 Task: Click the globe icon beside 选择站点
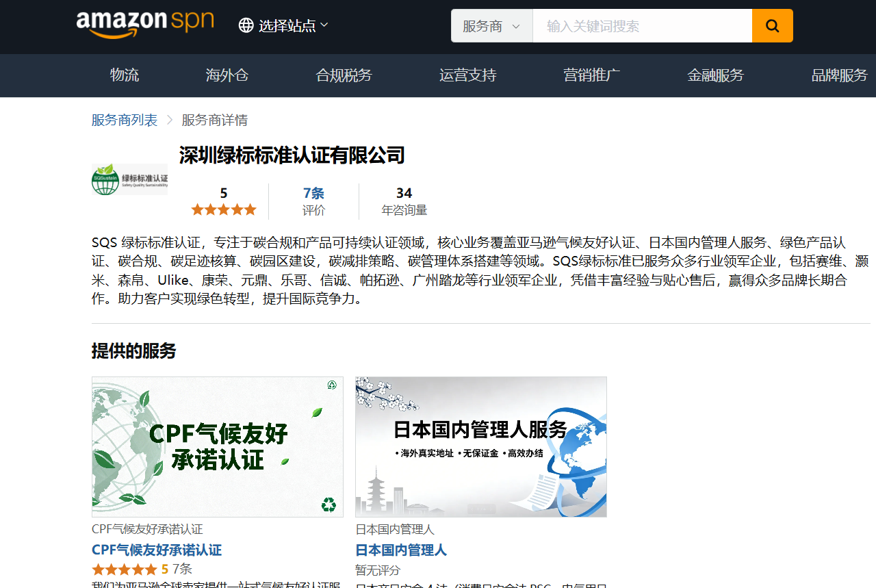click(x=246, y=26)
